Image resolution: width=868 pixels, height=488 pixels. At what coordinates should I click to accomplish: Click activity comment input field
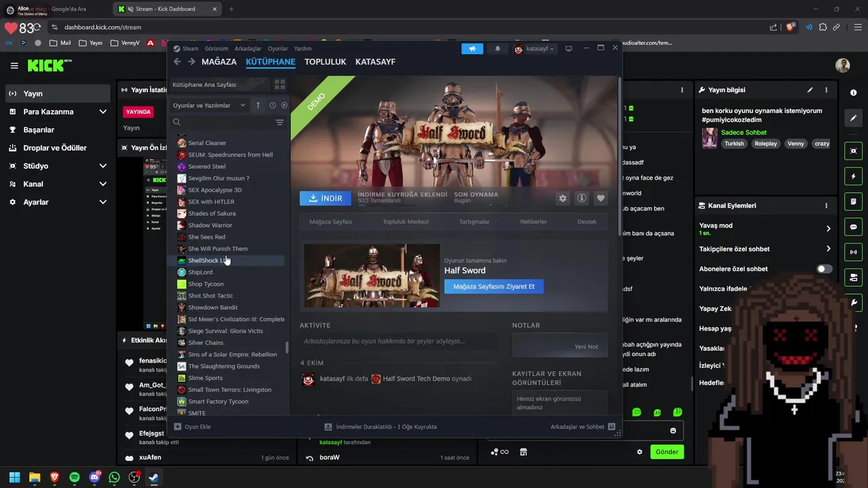[398, 342]
